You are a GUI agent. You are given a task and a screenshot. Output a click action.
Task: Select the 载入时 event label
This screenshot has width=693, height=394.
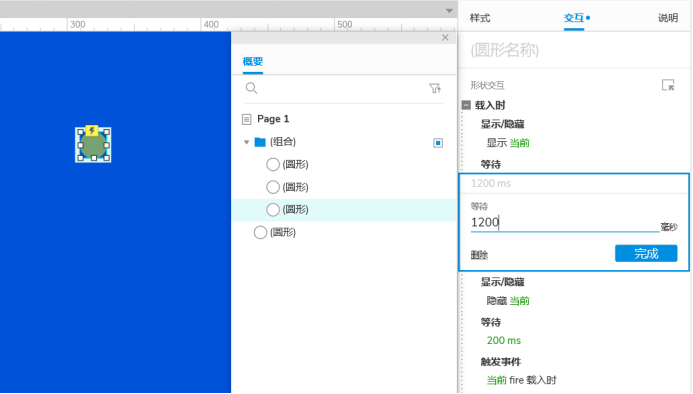pyautogui.click(x=490, y=105)
